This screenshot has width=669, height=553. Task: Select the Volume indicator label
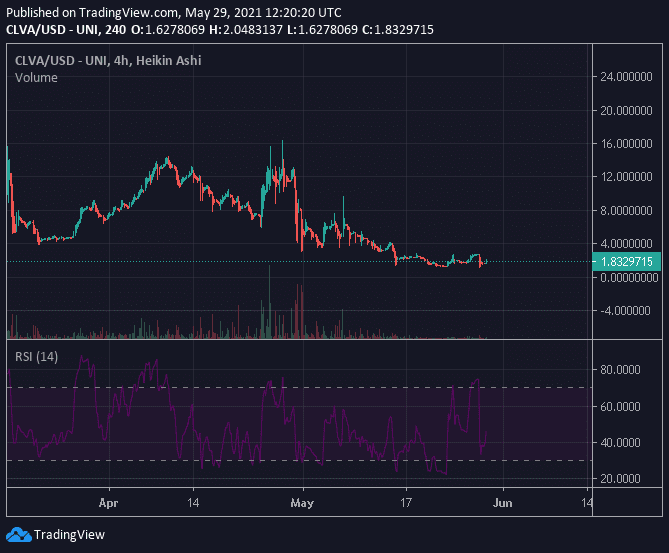[x=36, y=78]
